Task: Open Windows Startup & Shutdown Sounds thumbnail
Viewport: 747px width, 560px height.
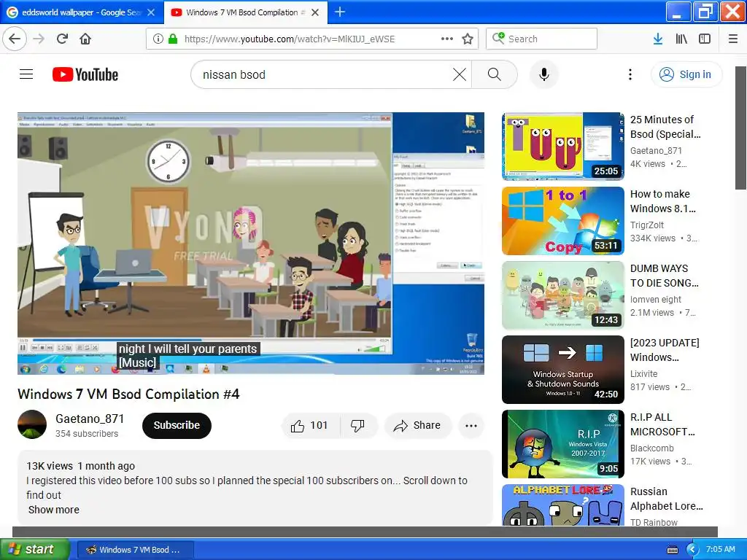Action: tap(562, 370)
